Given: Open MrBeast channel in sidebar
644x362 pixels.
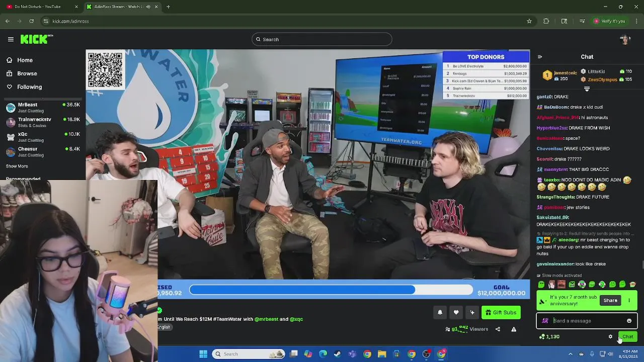Looking at the screenshot, I should pyautogui.click(x=43, y=108).
